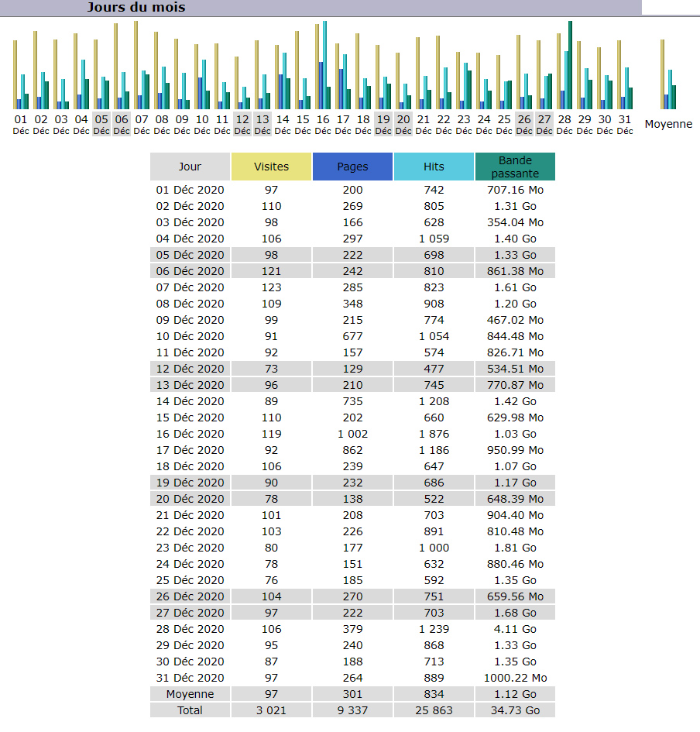Select table row "23 Déc 2020"

[353, 548]
